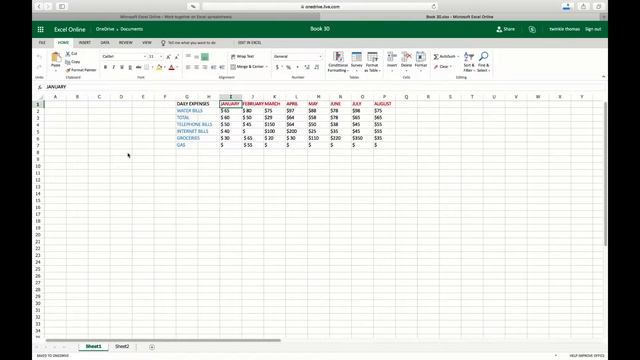The height and width of the screenshot is (360, 640).
Task: Undo the last action
Action: click(39, 57)
